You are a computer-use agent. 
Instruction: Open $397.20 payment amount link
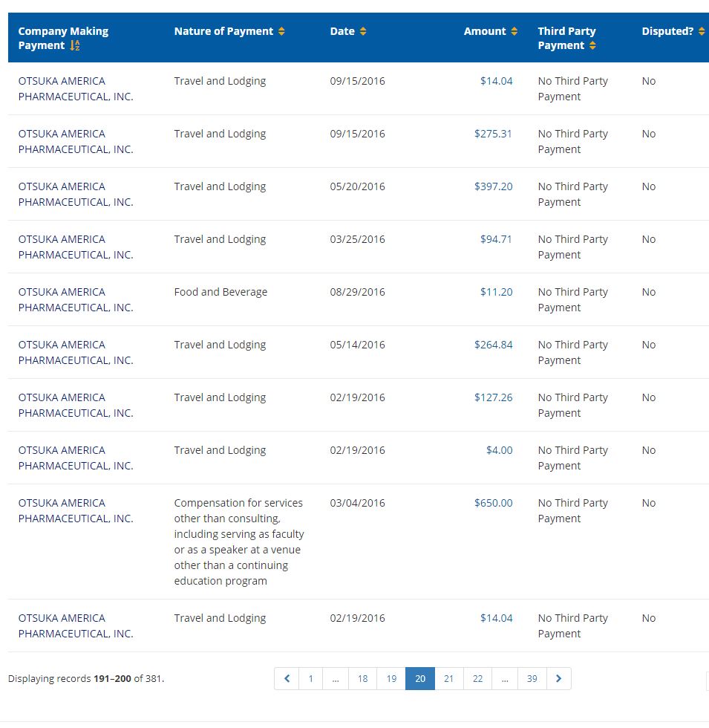pos(493,186)
